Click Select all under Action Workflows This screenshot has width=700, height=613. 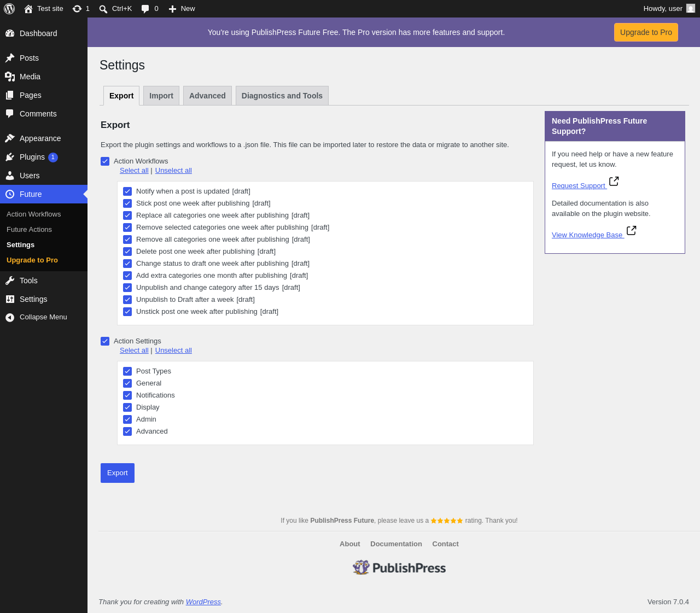click(x=134, y=171)
